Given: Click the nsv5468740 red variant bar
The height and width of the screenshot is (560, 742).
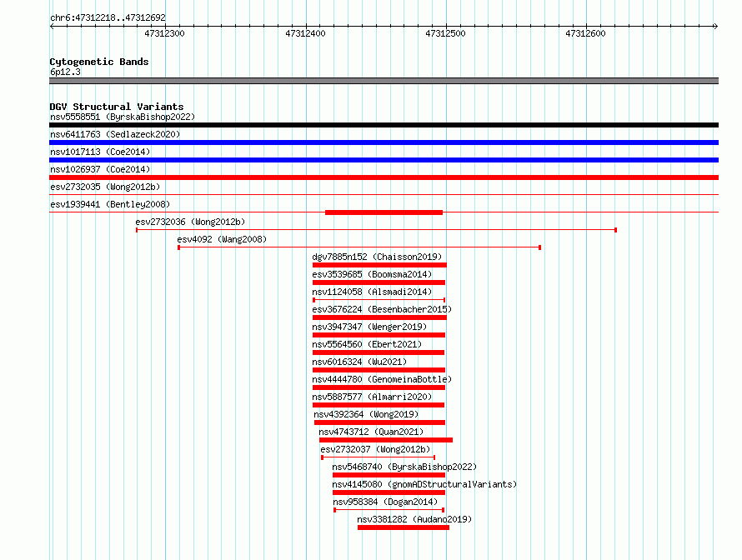Looking at the screenshot, I should 389,475.
